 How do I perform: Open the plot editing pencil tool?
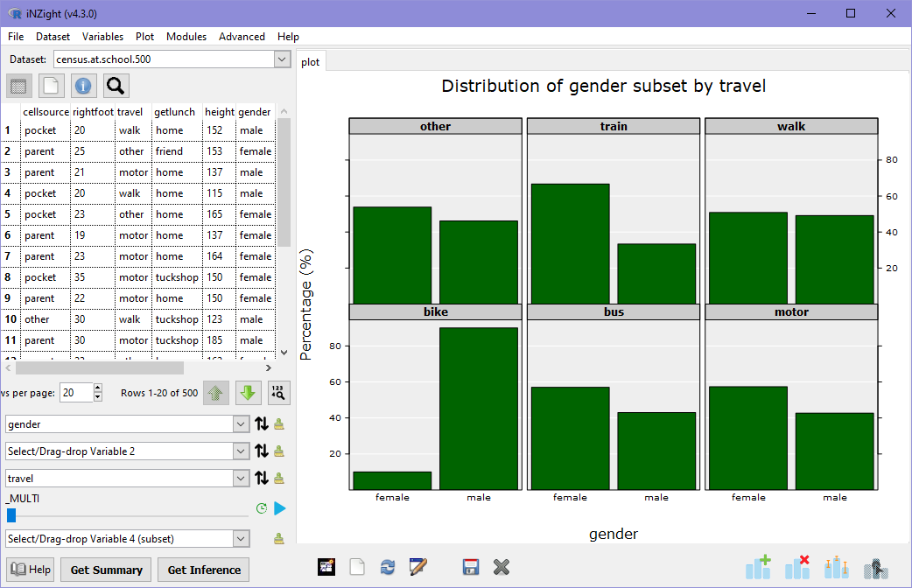pos(418,566)
